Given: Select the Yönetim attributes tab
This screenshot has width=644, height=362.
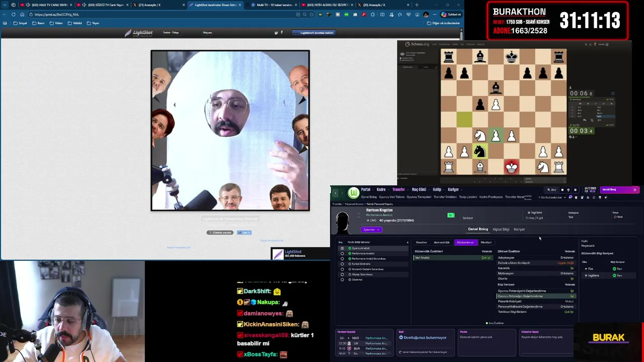Looking at the screenshot, I should (x=421, y=242).
